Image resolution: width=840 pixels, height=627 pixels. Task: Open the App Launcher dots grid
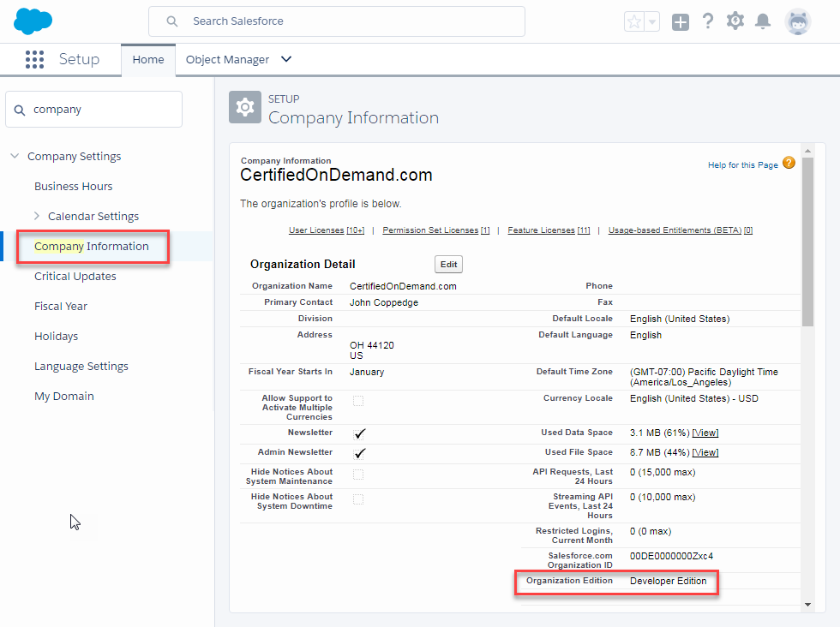(x=35, y=59)
